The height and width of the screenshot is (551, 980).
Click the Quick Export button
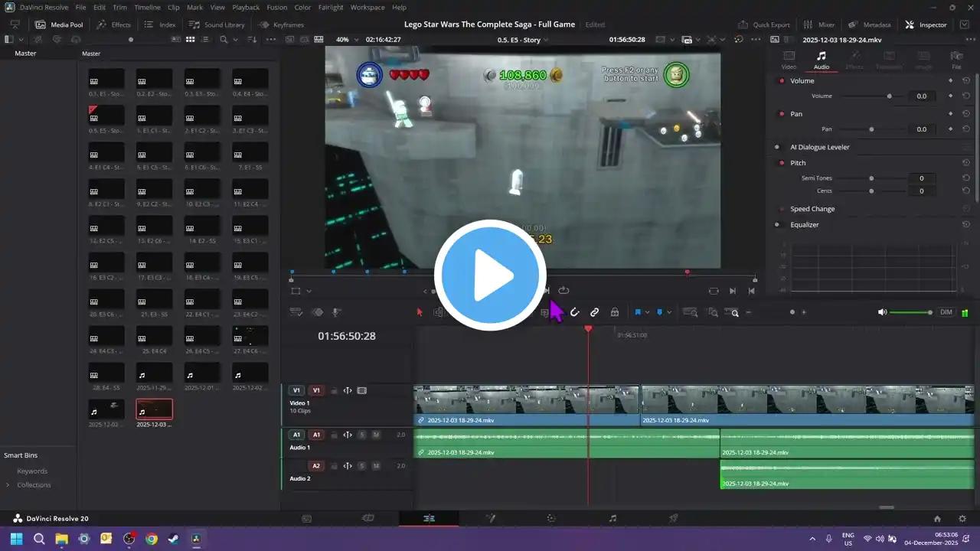click(x=766, y=24)
